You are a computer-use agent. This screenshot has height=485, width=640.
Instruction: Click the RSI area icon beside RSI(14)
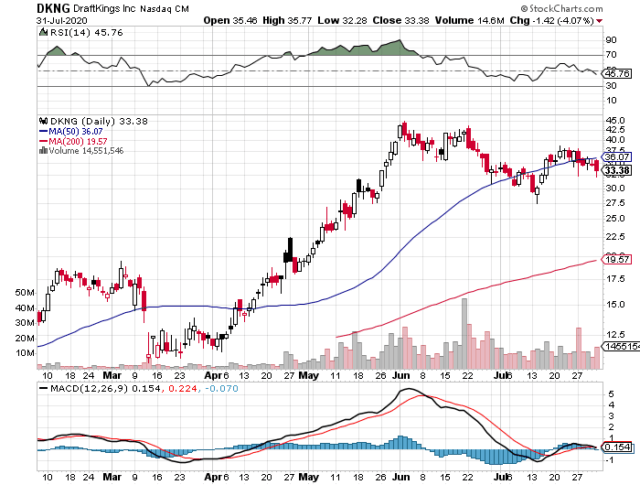click(43, 32)
